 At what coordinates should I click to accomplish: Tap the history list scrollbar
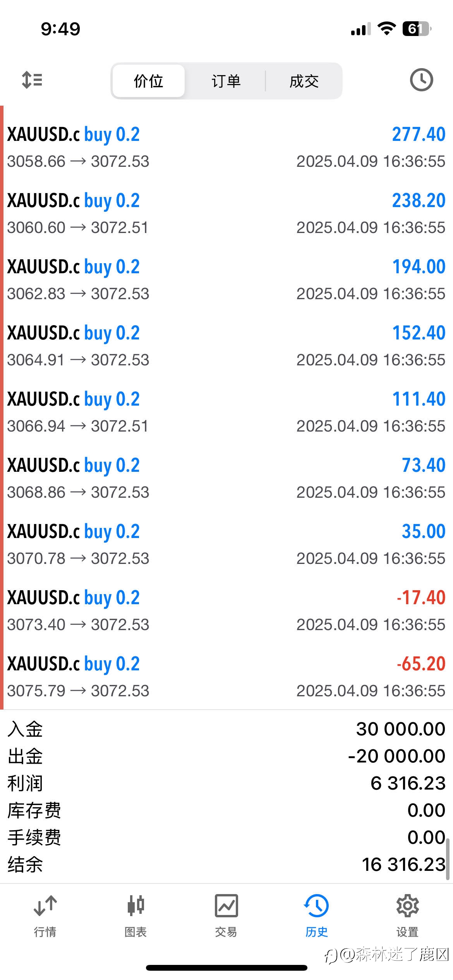[x=448, y=859]
